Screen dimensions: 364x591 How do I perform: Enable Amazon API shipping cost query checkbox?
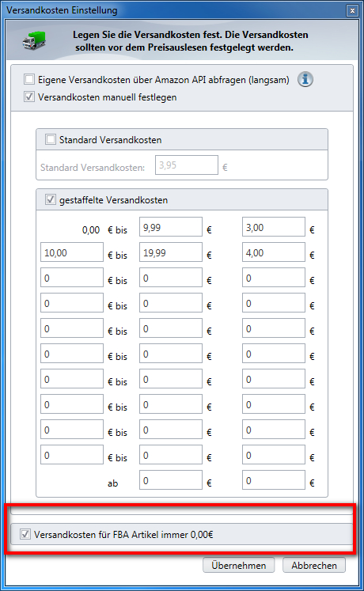click(29, 80)
